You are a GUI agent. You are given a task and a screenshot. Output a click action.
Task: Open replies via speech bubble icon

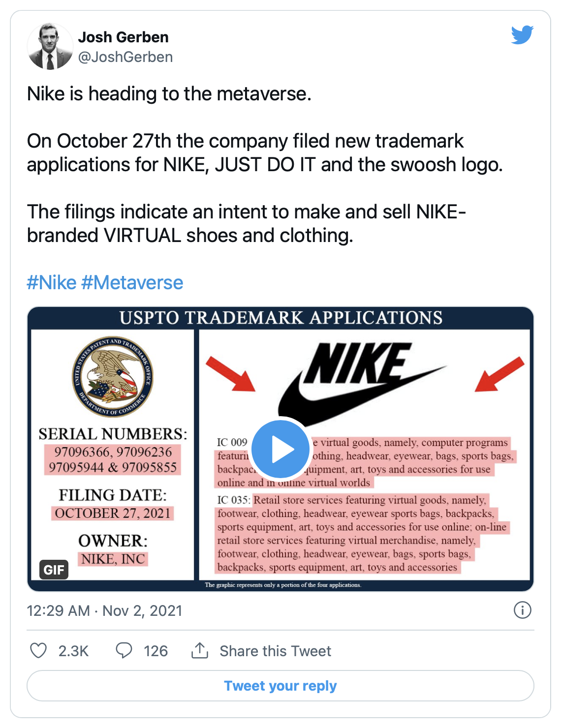[124, 650]
